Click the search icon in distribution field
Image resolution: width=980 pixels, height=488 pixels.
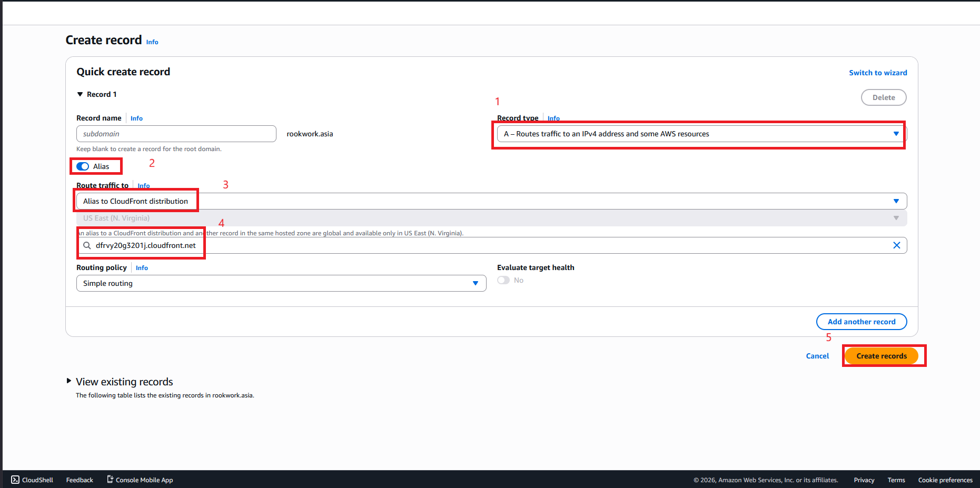87,245
